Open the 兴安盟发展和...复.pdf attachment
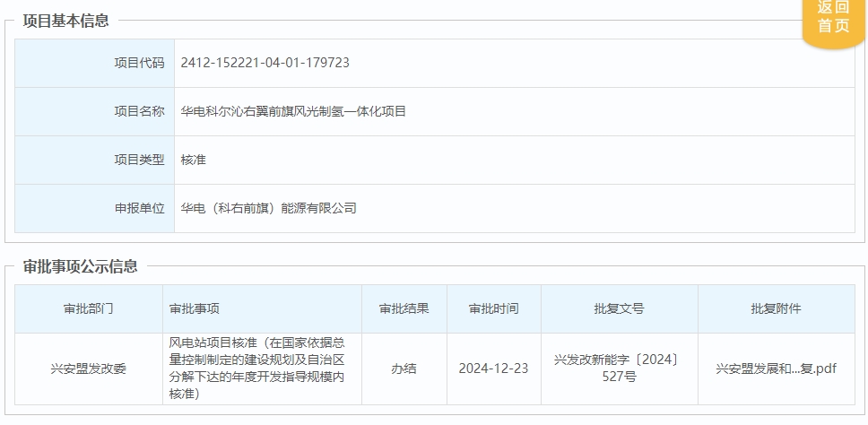Screen dimensions: 868x425 point(777,369)
